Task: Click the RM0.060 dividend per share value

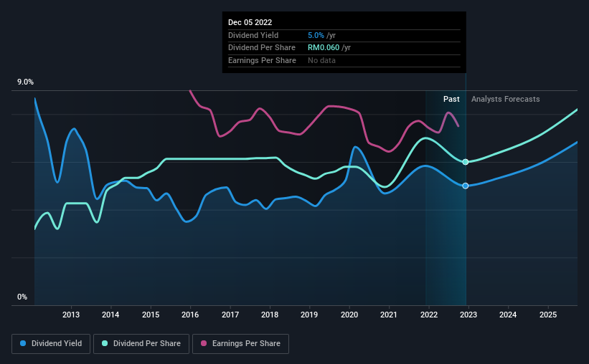Action: (x=324, y=48)
